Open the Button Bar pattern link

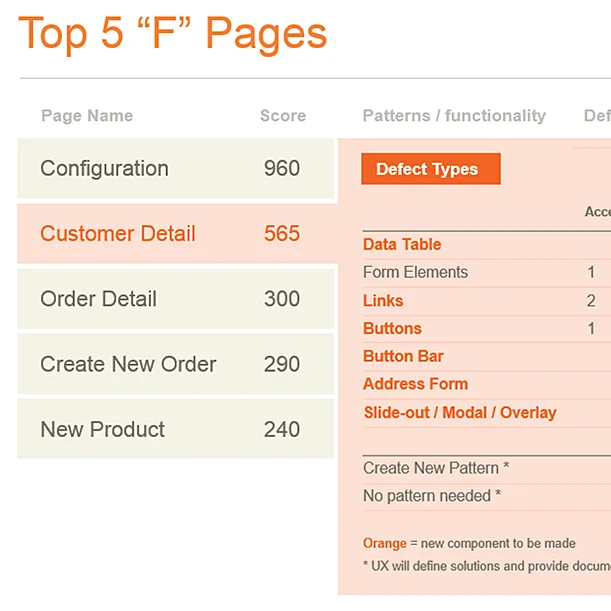(x=403, y=356)
